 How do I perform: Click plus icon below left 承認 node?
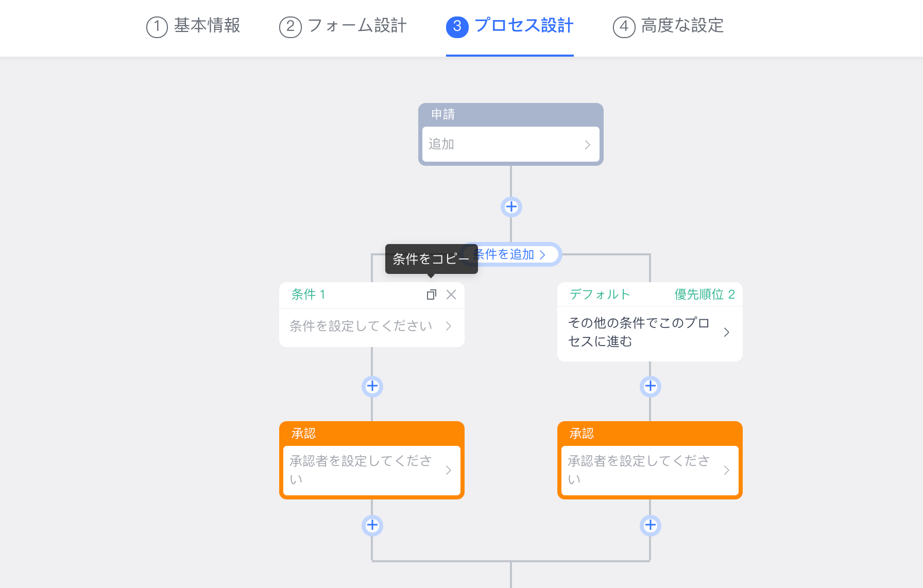[x=372, y=525]
